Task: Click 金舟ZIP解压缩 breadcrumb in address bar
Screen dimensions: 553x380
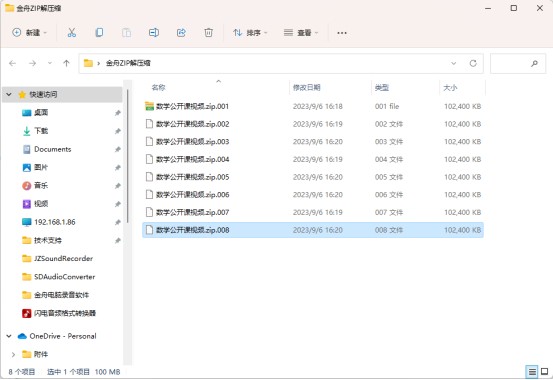Action: tap(128, 63)
